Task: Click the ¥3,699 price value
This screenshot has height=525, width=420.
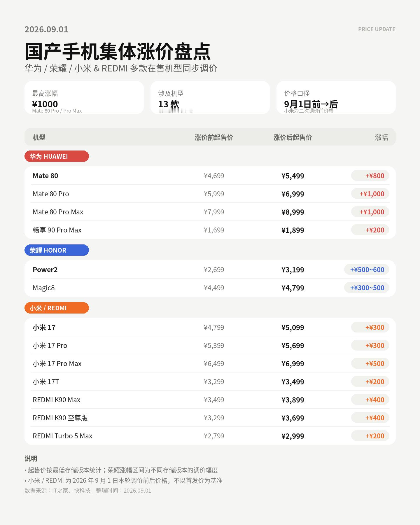Action: (293, 418)
